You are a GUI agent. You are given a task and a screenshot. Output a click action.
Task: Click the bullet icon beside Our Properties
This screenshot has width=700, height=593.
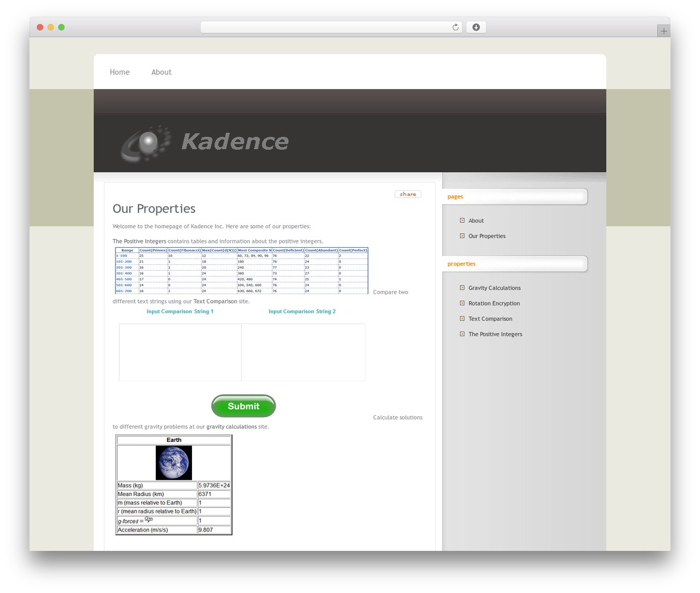coord(462,236)
